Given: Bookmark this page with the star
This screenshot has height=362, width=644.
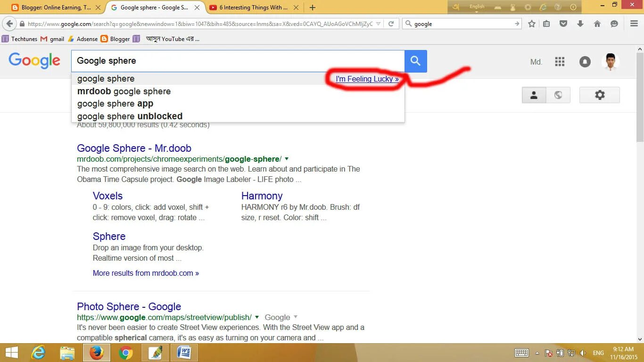Looking at the screenshot, I should click(x=532, y=24).
